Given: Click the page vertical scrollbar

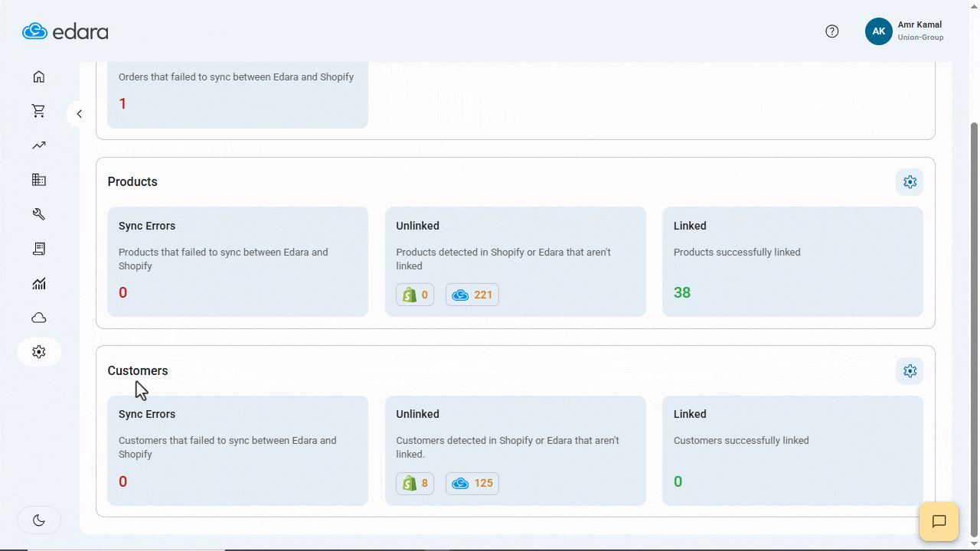Looking at the screenshot, I should point(974,329).
